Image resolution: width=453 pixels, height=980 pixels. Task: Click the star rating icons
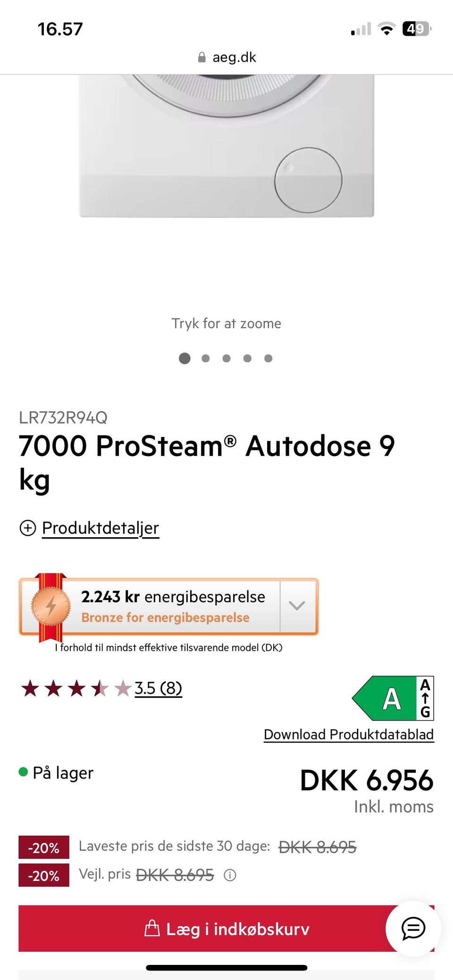pyautogui.click(x=76, y=689)
